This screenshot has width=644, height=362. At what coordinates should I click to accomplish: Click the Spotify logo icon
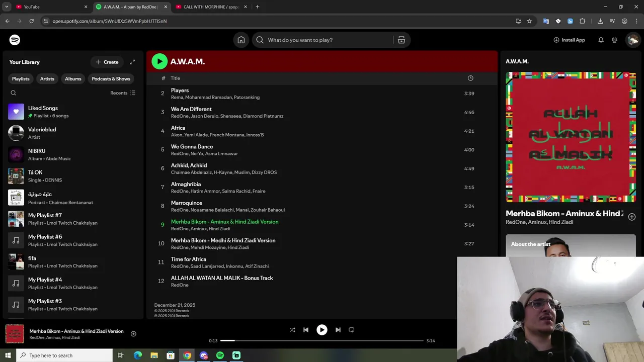pos(15,40)
